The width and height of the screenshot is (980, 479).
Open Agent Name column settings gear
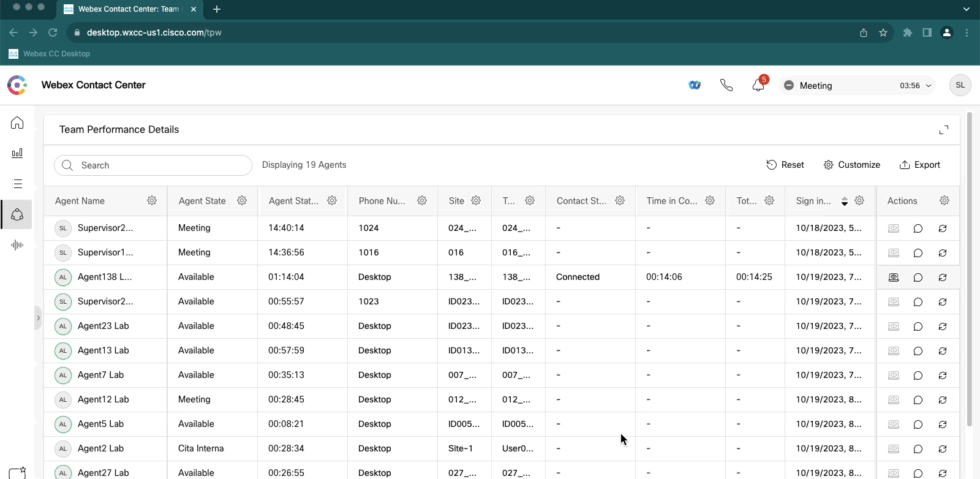[x=152, y=201]
